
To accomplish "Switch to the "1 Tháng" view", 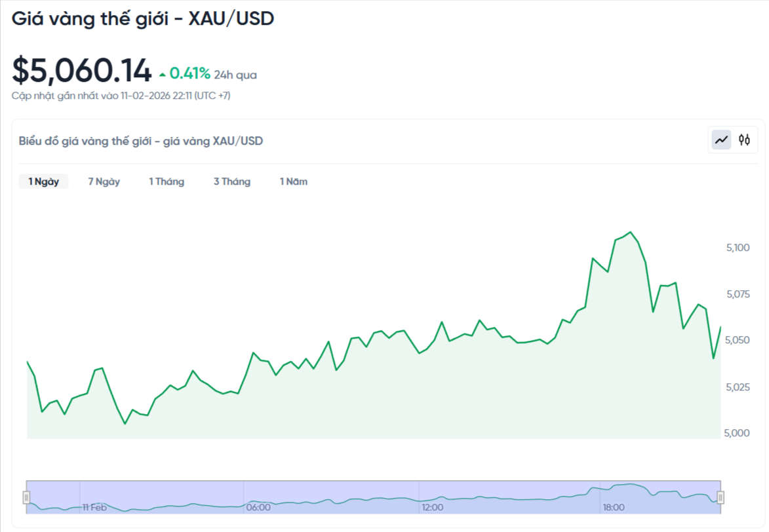I will 167,181.
